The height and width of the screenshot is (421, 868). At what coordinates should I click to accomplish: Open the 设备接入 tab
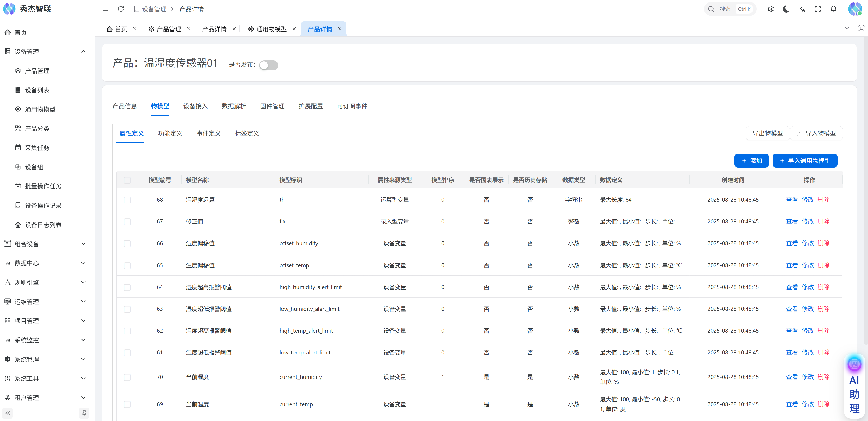196,106
